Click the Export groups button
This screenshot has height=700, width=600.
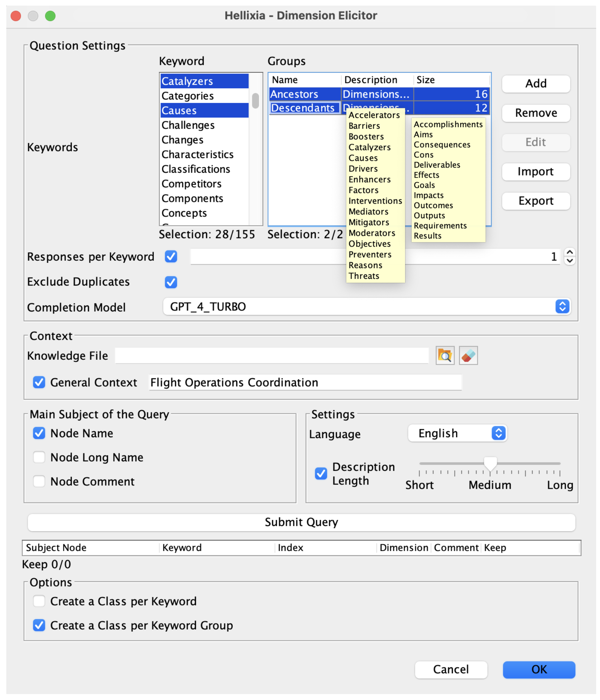[x=536, y=201]
